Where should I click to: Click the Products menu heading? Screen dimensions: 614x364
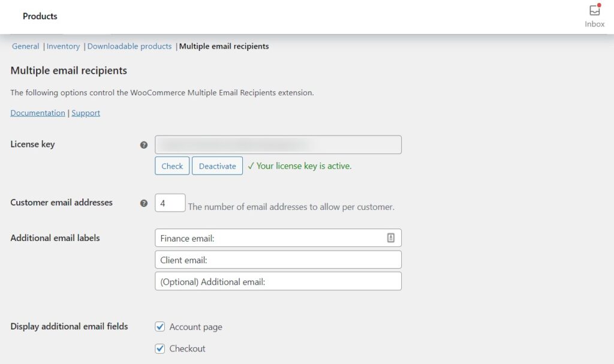(x=40, y=16)
